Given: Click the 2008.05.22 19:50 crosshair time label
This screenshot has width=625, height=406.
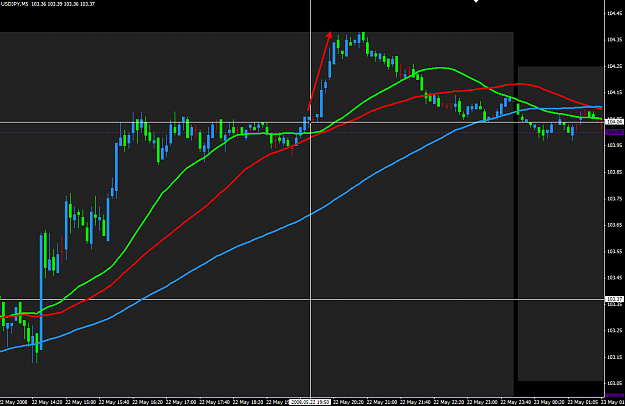Looking at the screenshot, I should coord(310,402).
